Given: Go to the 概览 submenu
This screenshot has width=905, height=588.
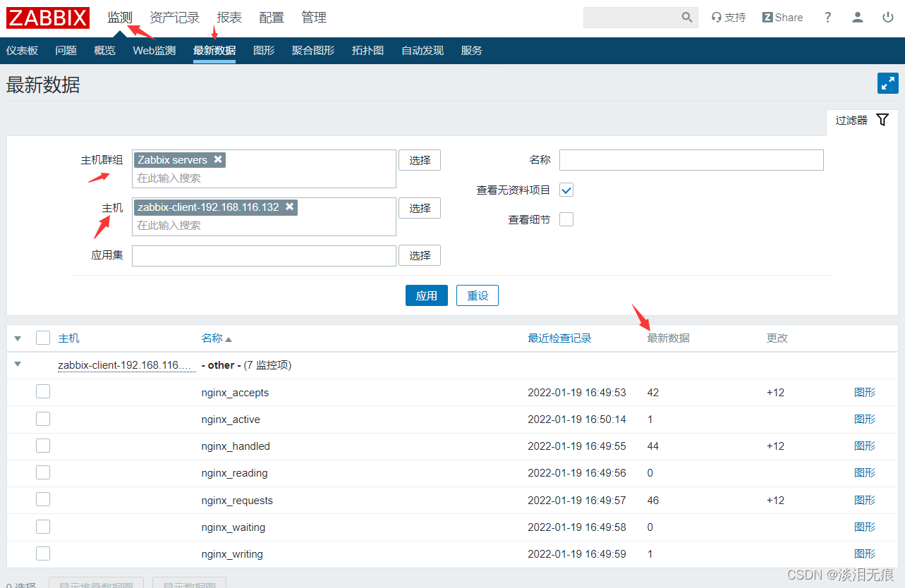Looking at the screenshot, I should point(104,51).
